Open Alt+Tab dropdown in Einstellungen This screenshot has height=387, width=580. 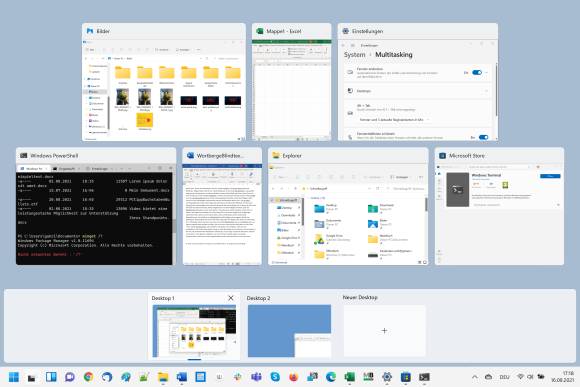tap(394, 120)
